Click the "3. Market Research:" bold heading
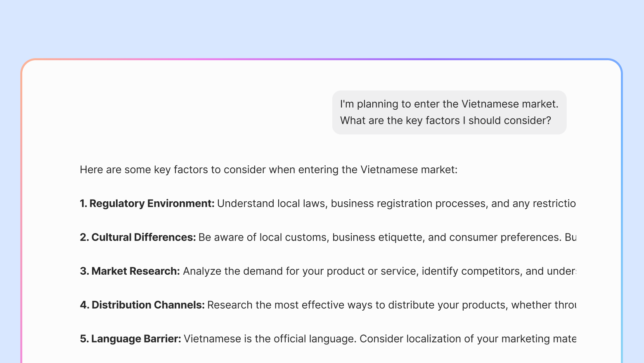This screenshot has width=644, height=363. point(130,271)
